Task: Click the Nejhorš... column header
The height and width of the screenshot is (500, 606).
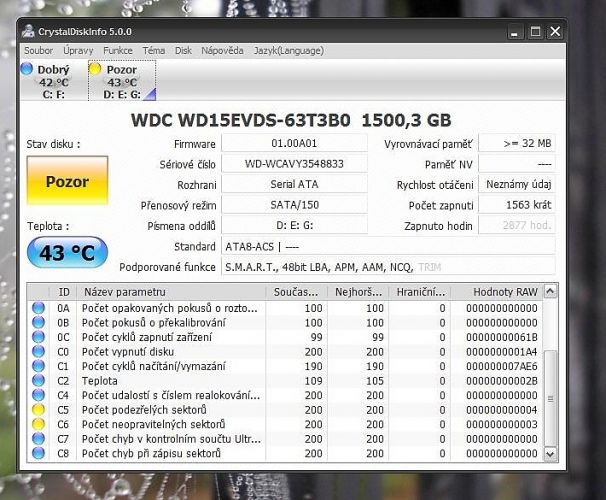Action: point(358,292)
